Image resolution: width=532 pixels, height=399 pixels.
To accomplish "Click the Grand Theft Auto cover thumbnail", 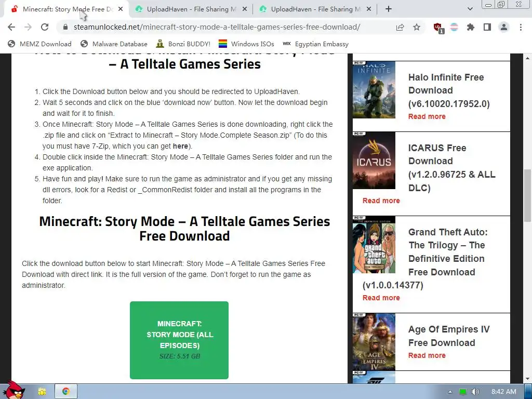I will click(x=374, y=245).
